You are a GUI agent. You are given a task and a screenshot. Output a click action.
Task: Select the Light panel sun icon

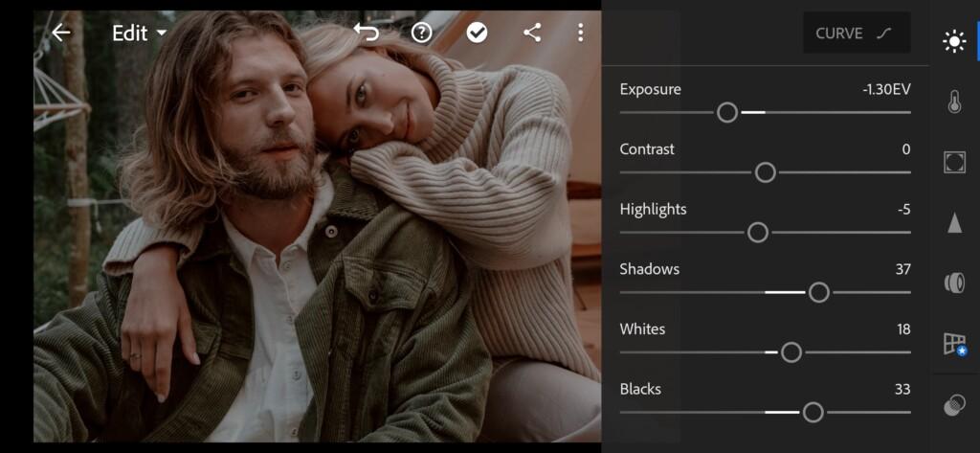954,42
